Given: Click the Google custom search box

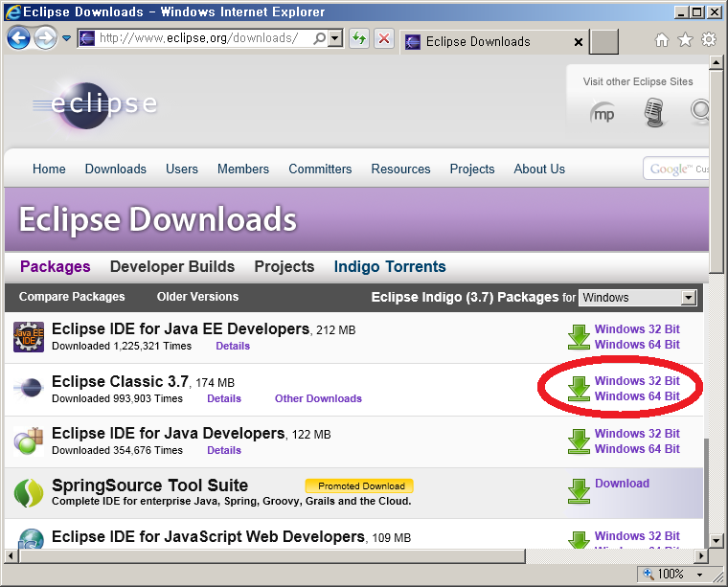Looking at the screenshot, I should click(676, 169).
